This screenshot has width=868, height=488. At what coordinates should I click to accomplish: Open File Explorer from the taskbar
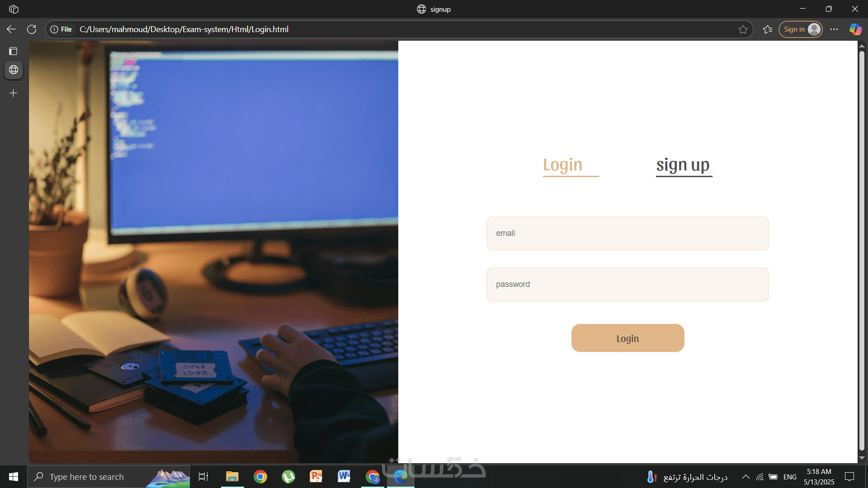pyautogui.click(x=232, y=477)
